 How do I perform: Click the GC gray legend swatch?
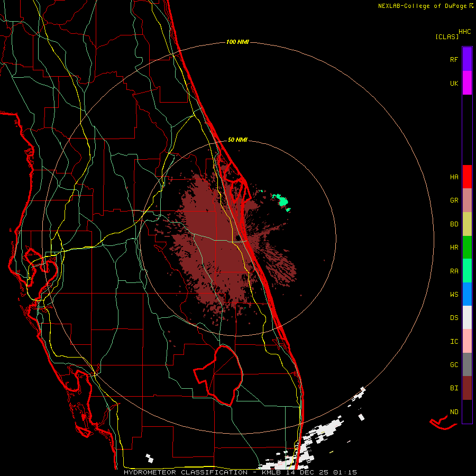pyautogui.click(x=467, y=364)
